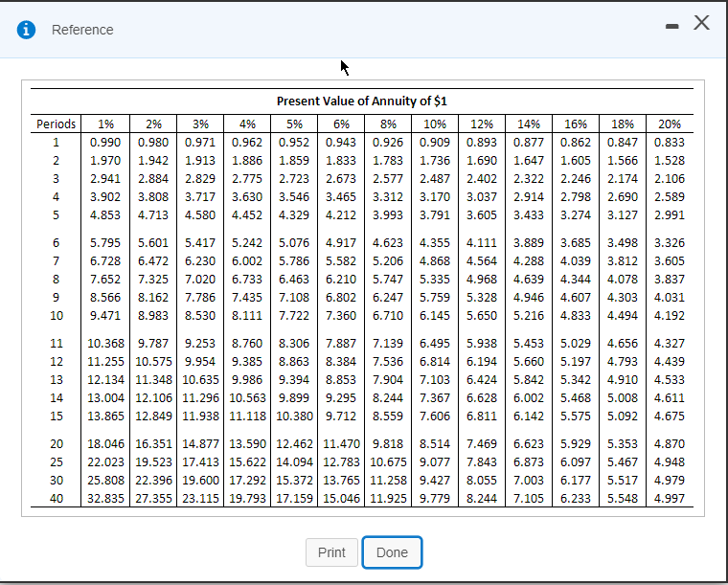Image resolution: width=728 pixels, height=585 pixels.
Task: Click the cell value 5.353
Action: 622,444
